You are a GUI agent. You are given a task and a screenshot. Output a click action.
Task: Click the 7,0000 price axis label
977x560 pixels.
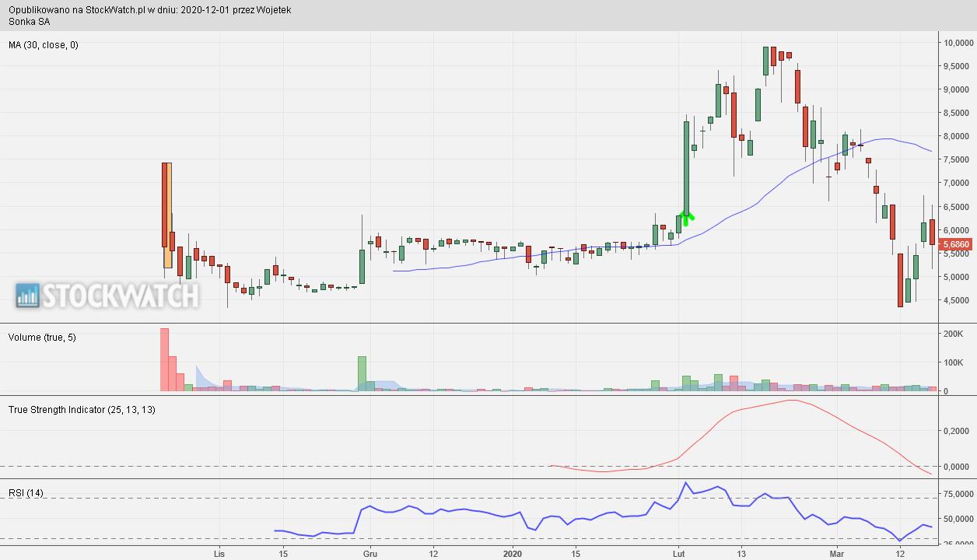point(958,183)
